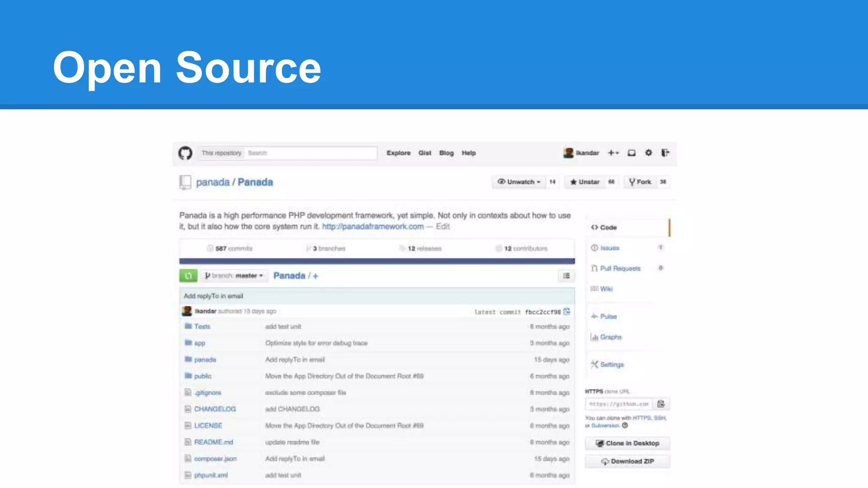View the 12 releases
Image resolution: width=868 pixels, height=488 pixels.
420,248
